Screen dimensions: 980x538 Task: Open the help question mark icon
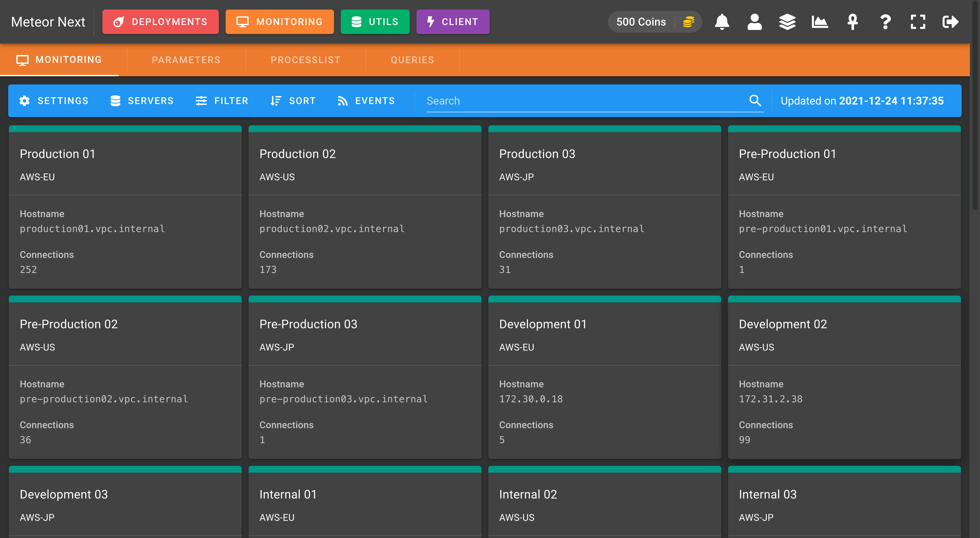coord(885,22)
